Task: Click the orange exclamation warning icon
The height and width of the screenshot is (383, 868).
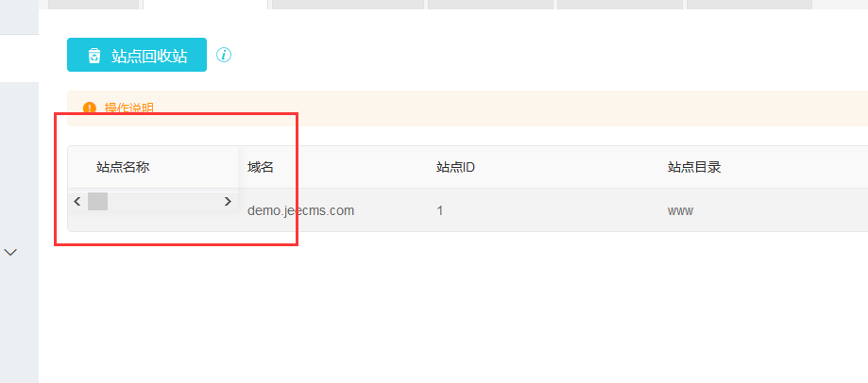Action: 89,108
